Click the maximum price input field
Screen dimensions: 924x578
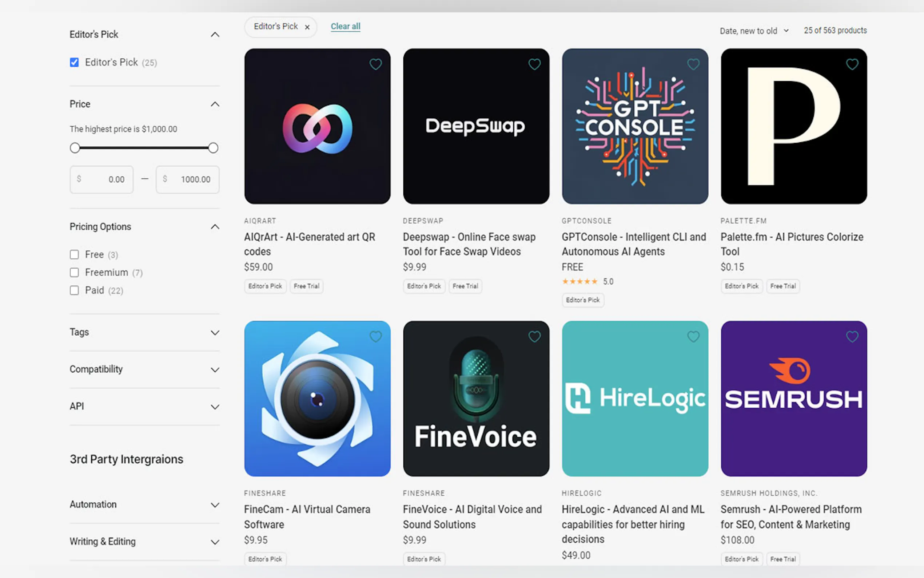coord(188,179)
